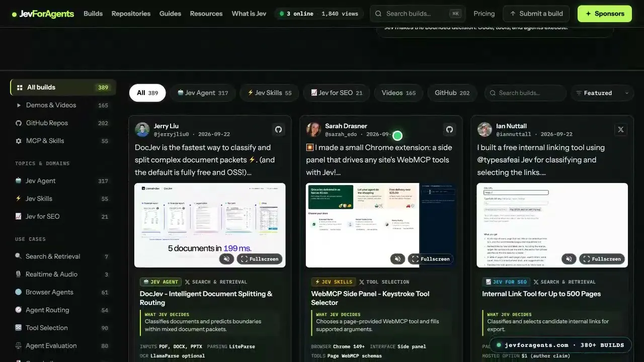
Task: Click the ⌘K shortcut badge
Action: 455,14
